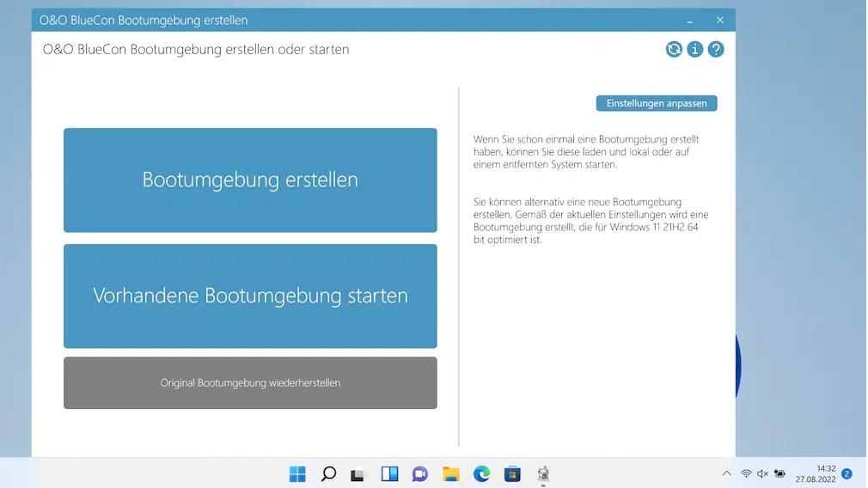868x488 pixels.
Task: Open clock and date 14:32 flyout
Action: (816, 473)
